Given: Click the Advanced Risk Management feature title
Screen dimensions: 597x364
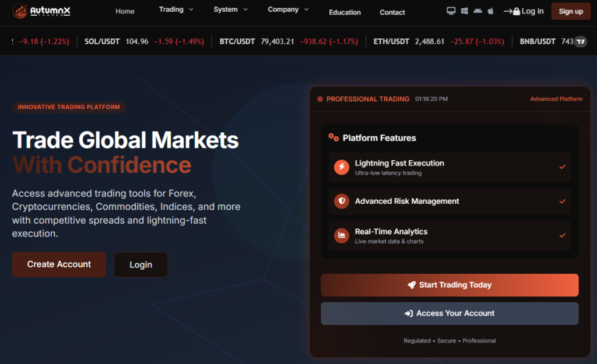Looking at the screenshot, I should coord(407,201).
